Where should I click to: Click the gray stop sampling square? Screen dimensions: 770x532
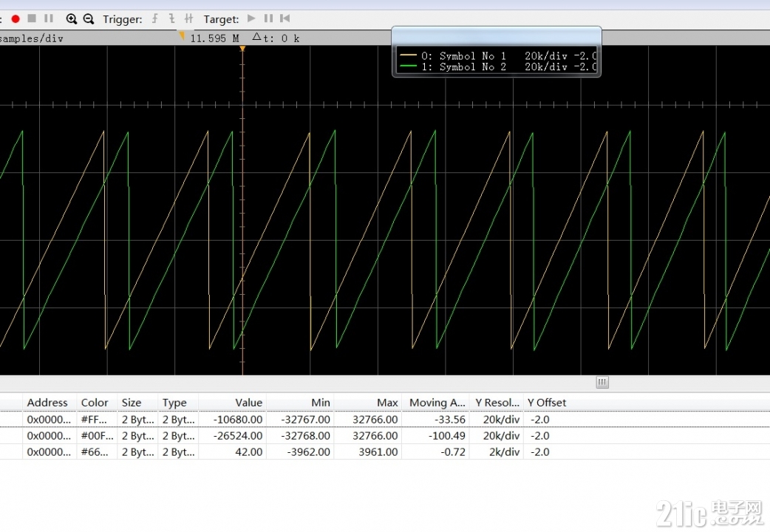(32, 18)
